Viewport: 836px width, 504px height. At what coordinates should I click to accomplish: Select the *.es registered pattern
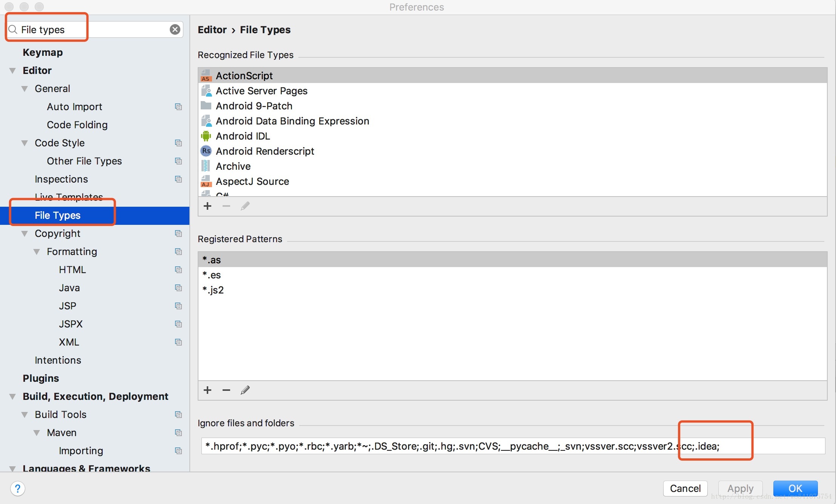pos(512,275)
